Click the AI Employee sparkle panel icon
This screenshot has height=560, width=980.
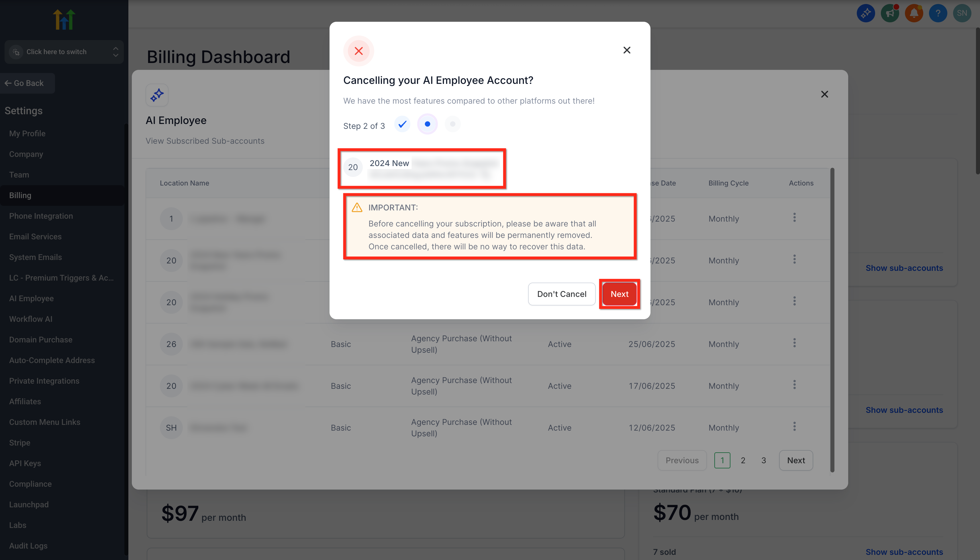pos(157,94)
